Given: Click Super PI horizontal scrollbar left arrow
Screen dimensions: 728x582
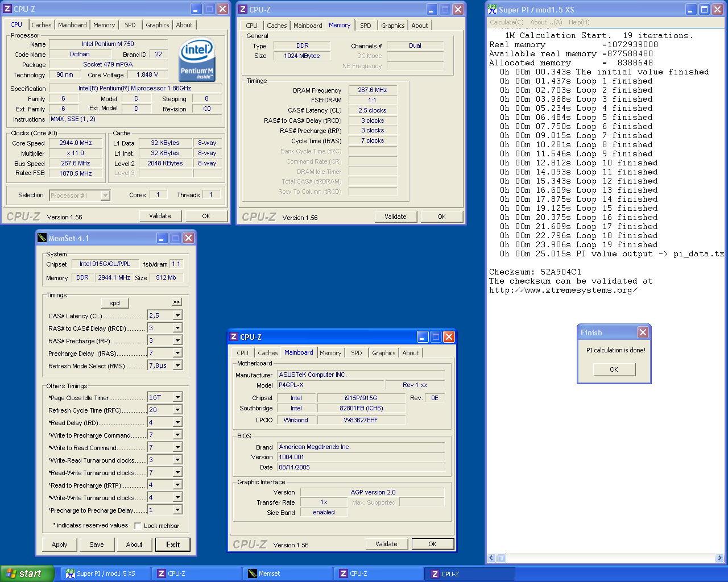Looking at the screenshot, I should point(493,558).
